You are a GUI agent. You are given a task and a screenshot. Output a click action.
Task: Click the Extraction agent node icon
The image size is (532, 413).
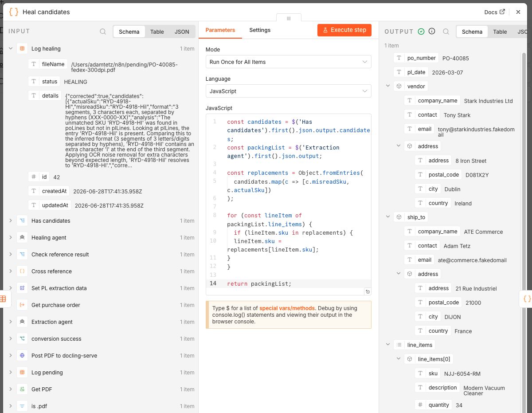22,322
